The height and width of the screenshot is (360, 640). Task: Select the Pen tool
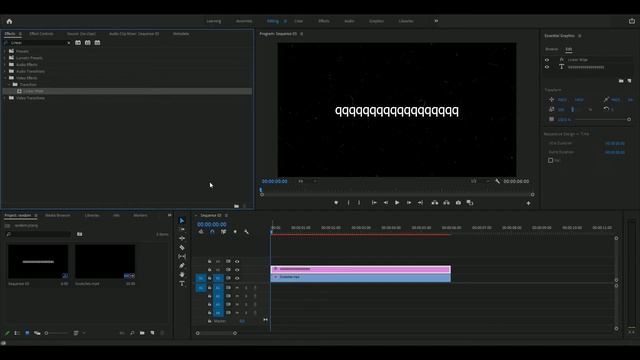pyautogui.click(x=182, y=266)
